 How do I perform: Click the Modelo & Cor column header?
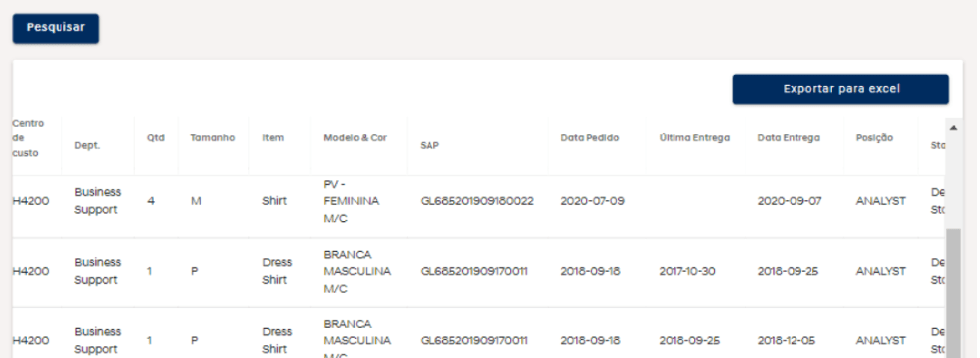355,138
